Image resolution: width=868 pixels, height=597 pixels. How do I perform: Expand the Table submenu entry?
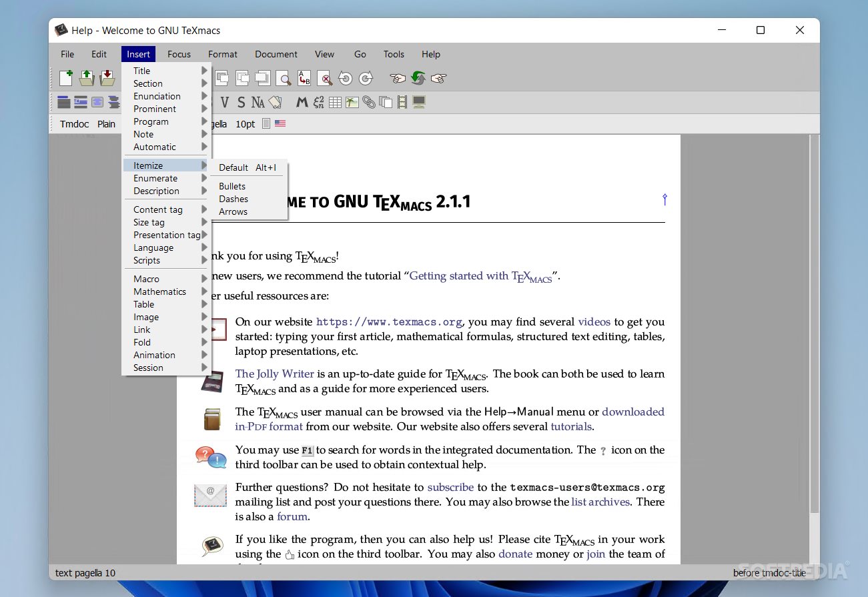pyautogui.click(x=167, y=304)
